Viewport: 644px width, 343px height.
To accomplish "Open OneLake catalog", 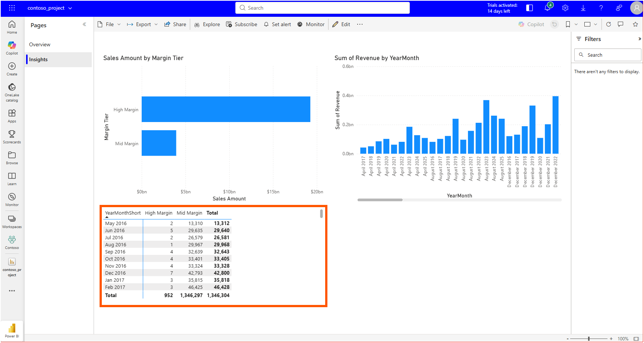I will [x=12, y=92].
